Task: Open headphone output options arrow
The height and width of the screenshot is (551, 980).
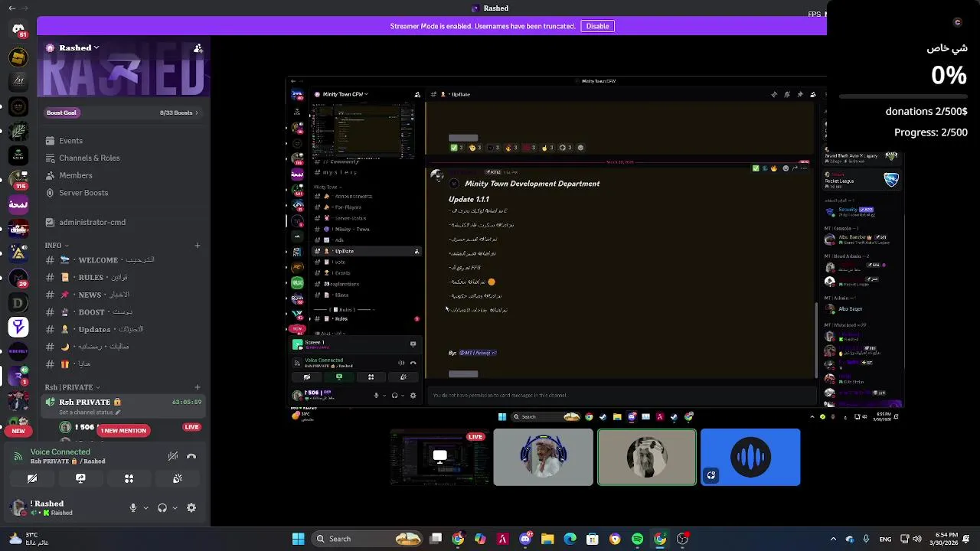Action: click(x=175, y=507)
